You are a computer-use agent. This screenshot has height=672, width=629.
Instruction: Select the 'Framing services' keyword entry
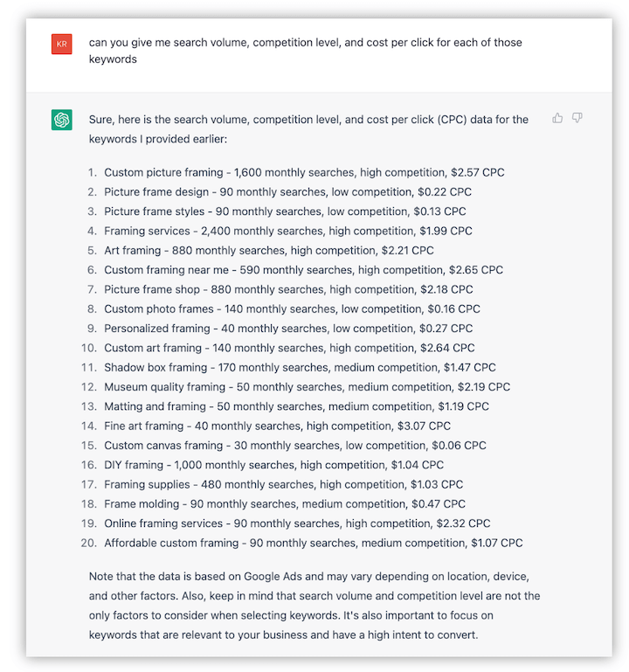pyautogui.click(x=288, y=231)
